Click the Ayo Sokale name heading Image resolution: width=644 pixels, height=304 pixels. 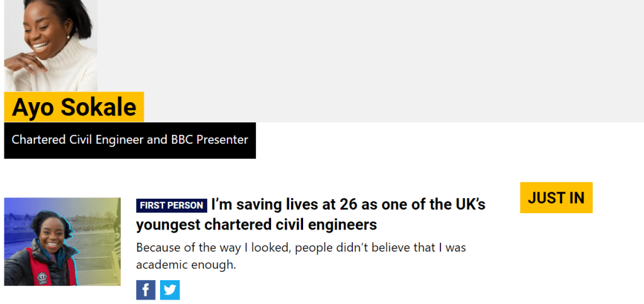74,107
